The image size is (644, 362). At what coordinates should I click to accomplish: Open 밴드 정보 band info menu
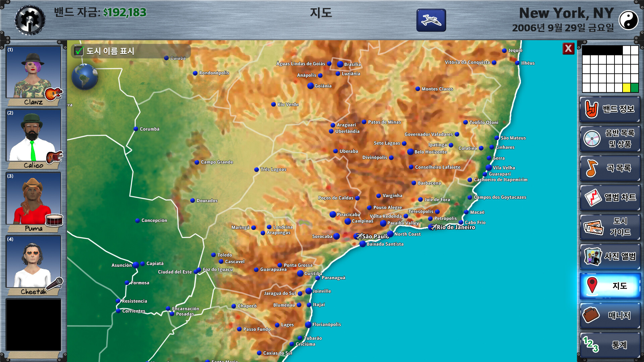(610, 109)
